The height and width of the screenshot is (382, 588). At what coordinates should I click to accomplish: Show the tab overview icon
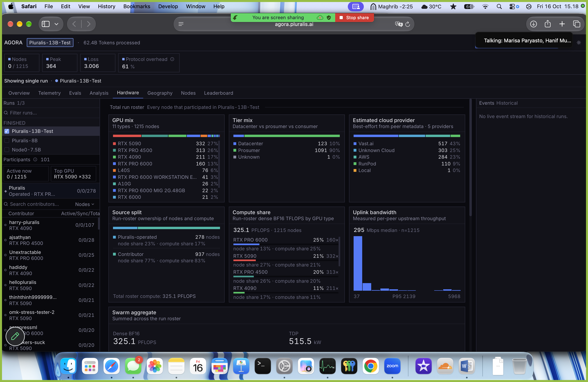pyautogui.click(x=577, y=24)
